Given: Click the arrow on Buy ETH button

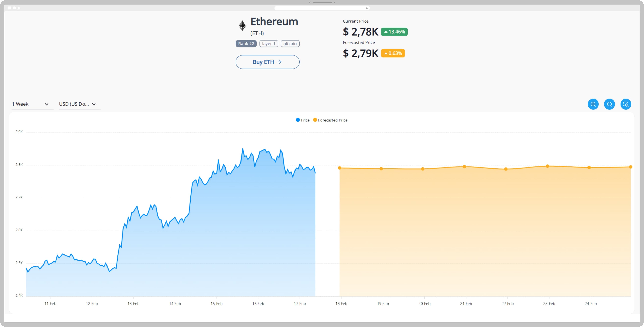Looking at the screenshot, I should coord(280,62).
